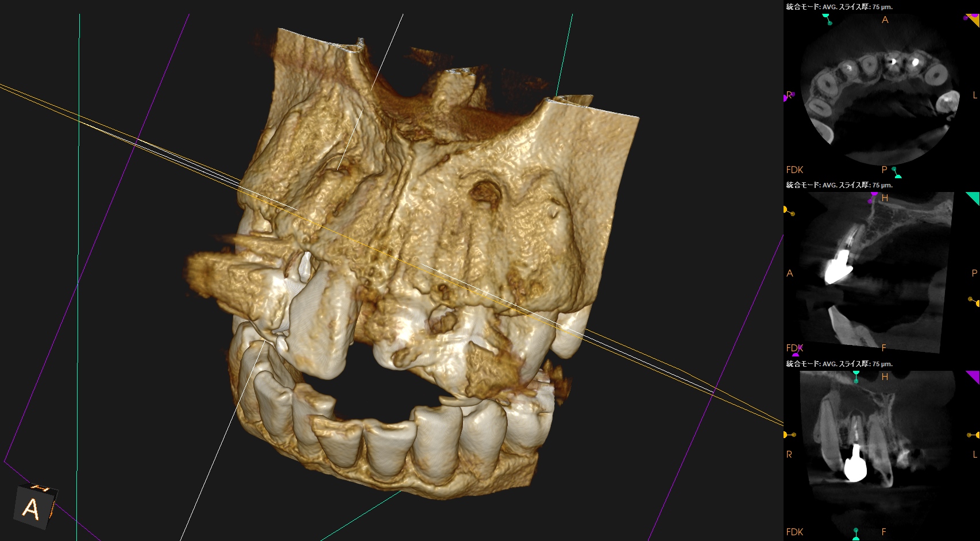Grab the top purple handle in sagittal view
Screen dimensions: 980x541
coord(874,197)
